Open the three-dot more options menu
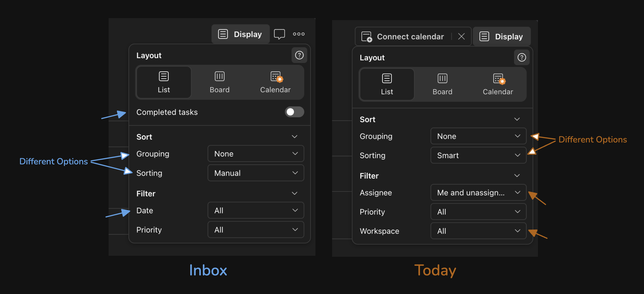This screenshot has height=294, width=644. coord(299,34)
